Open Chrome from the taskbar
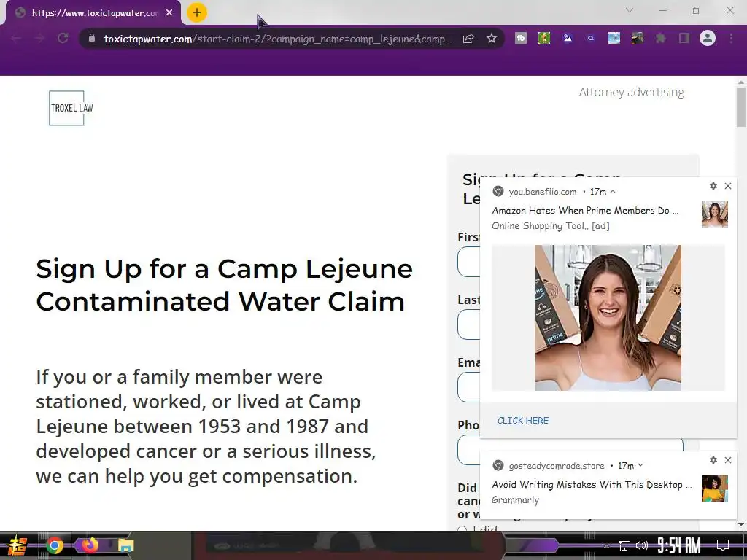 pos(54,545)
